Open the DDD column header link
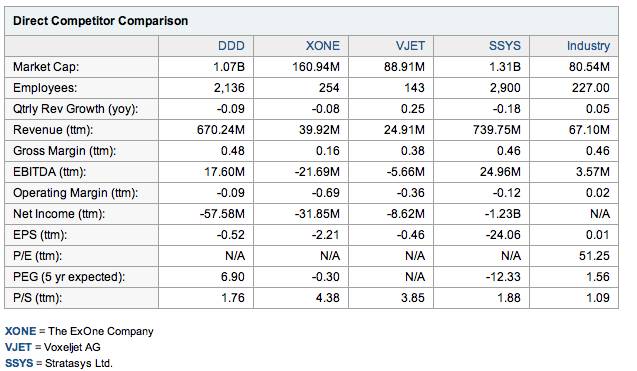Viewport: 637px width, 371px height. pos(231,46)
